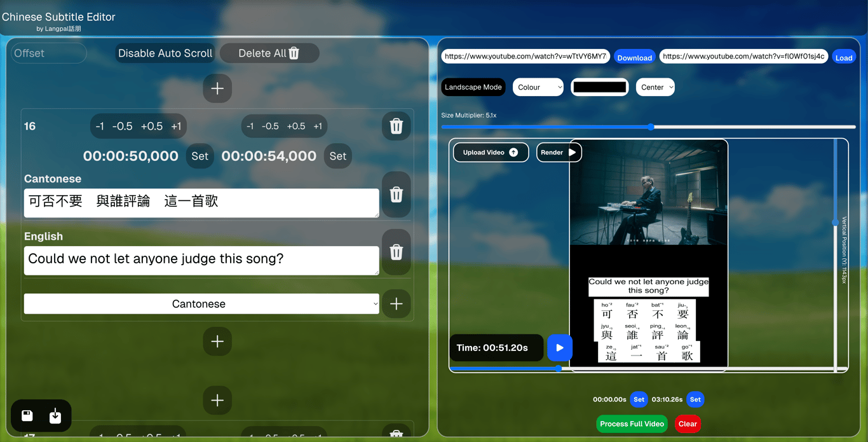The width and height of the screenshot is (868, 442).
Task: Shift start time by -1 second
Action: point(100,126)
